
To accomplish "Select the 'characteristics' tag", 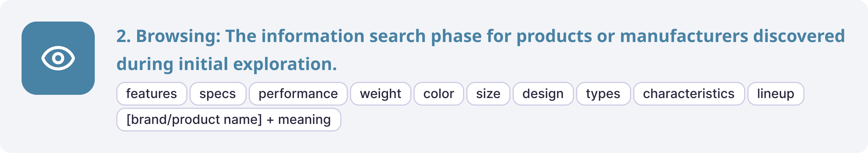I will click(x=689, y=94).
